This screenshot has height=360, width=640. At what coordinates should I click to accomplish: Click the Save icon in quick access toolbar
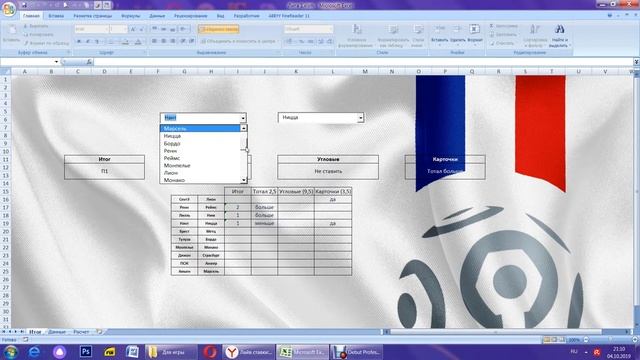pos(24,5)
